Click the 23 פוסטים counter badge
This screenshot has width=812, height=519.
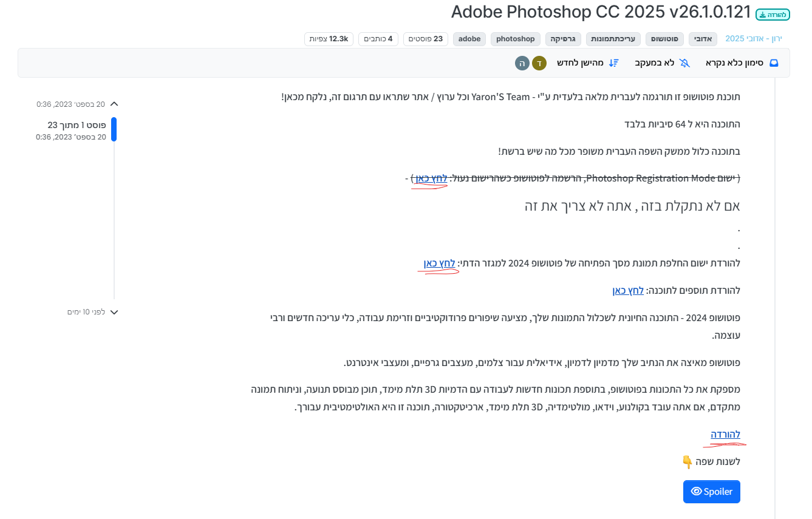pos(426,39)
